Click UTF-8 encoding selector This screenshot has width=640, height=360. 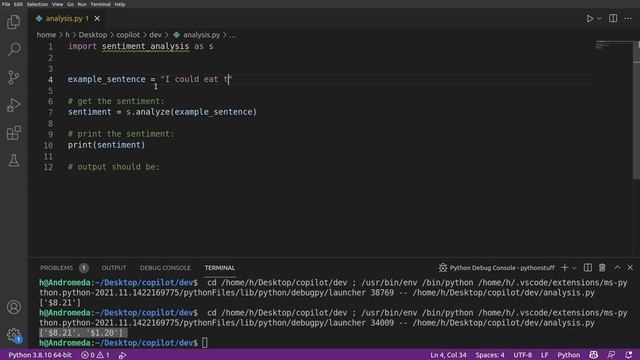pos(522,355)
